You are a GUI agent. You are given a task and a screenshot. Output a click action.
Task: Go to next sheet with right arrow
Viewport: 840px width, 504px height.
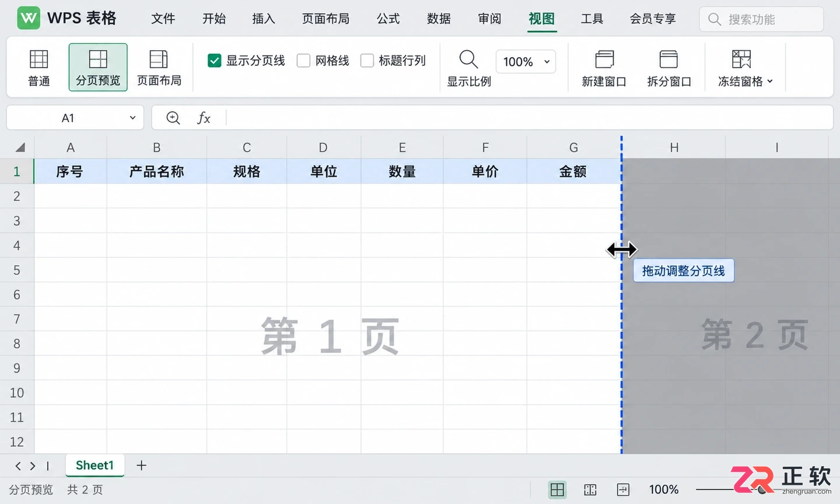click(33, 466)
